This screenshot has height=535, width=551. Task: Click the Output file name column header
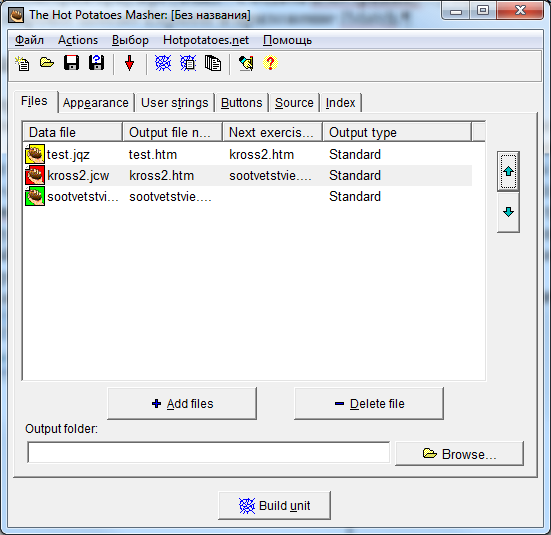point(173,132)
